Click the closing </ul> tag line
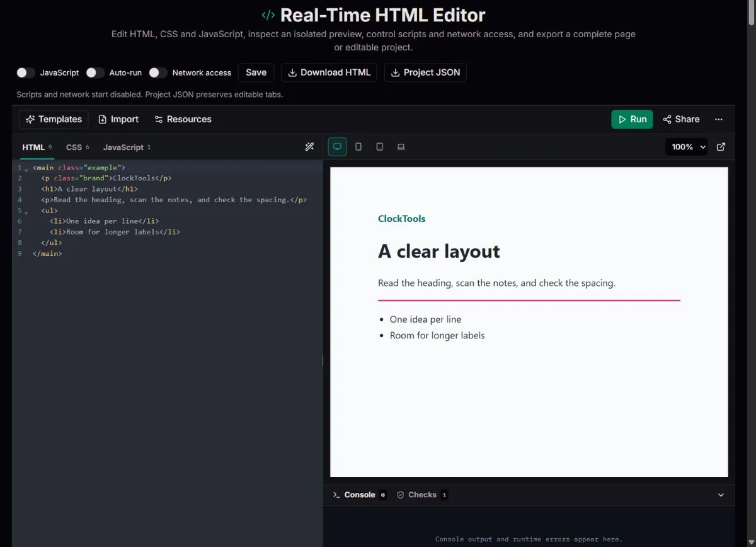756x547 pixels. (x=52, y=243)
